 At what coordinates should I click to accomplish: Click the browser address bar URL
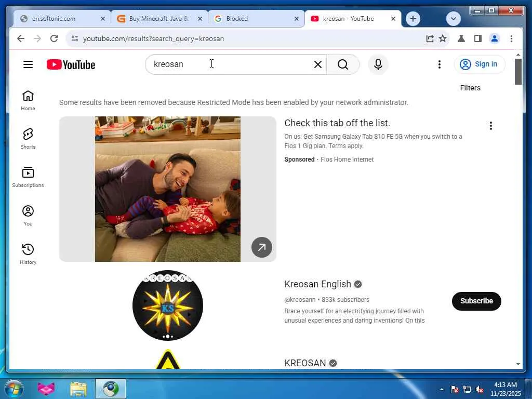click(x=153, y=38)
